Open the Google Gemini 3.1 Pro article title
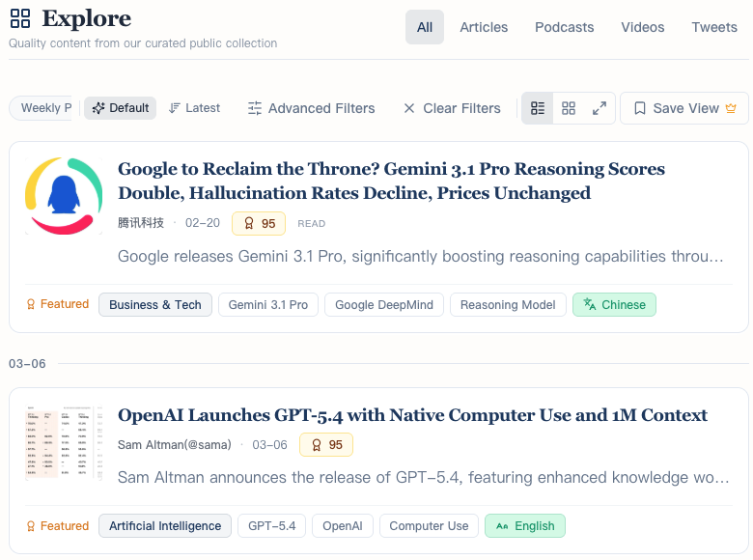 tap(391, 181)
